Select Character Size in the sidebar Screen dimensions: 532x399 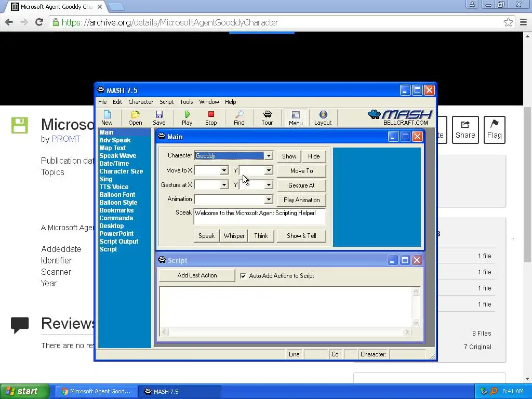tap(121, 171)
